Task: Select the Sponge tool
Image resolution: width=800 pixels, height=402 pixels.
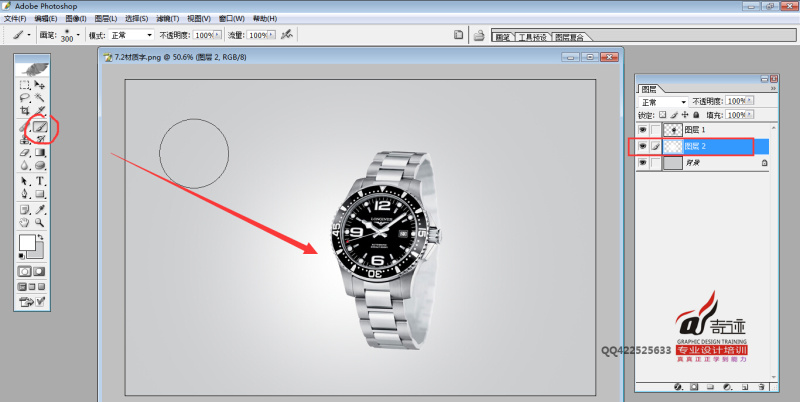Action: click(x=40, y=165)
